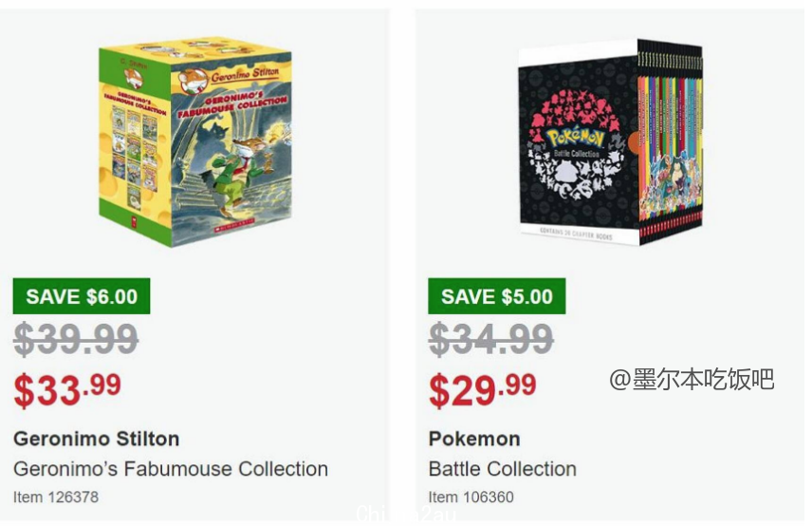Click the $33.99 sale price

67,390
